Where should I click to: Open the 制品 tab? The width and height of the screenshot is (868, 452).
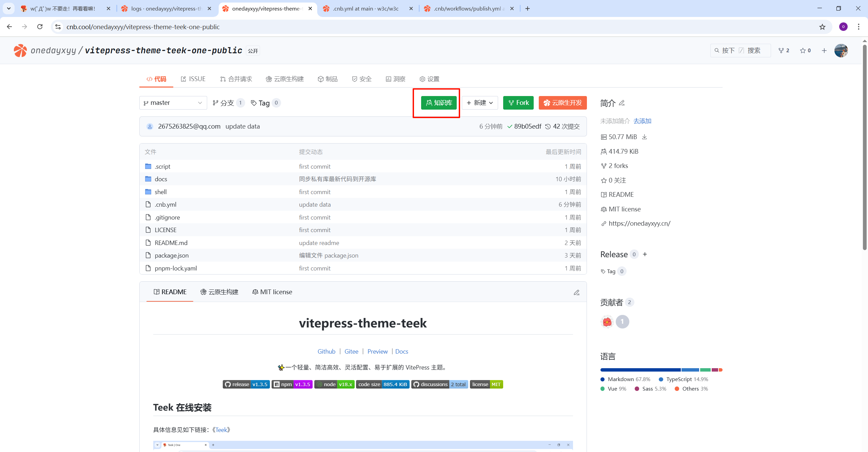coord(328,79)
